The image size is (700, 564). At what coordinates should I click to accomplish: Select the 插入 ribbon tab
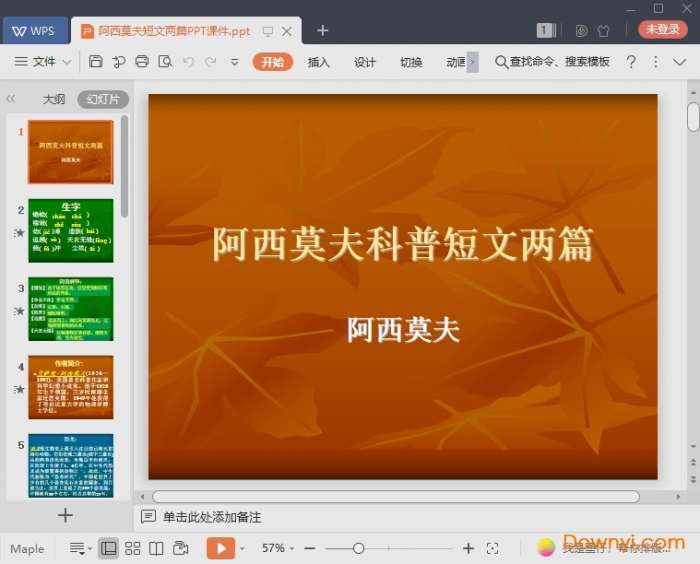coord(319,62)
